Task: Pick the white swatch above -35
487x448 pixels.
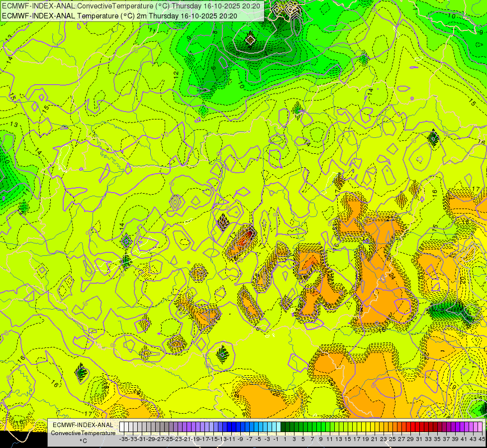Action: click(x=122, y=427)
